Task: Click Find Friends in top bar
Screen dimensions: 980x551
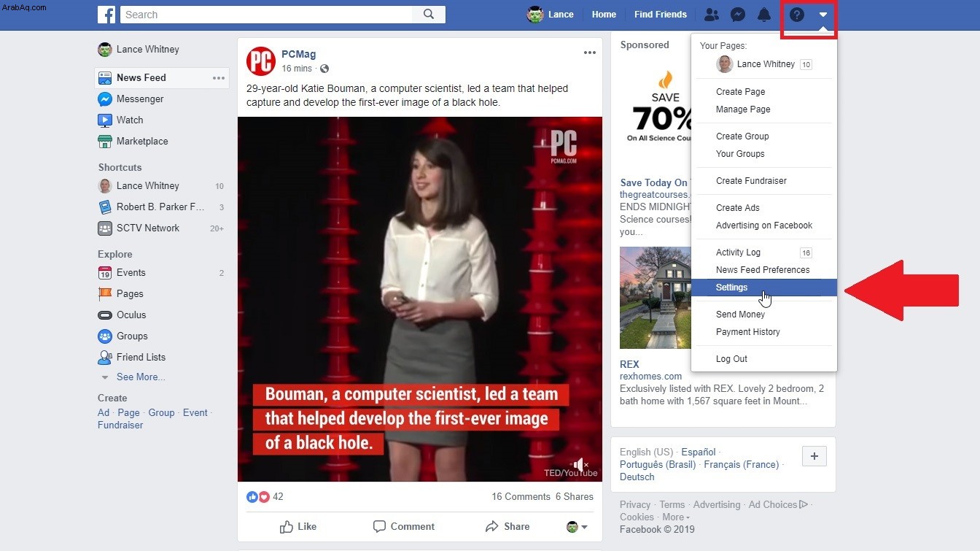Action: [660, 15]
